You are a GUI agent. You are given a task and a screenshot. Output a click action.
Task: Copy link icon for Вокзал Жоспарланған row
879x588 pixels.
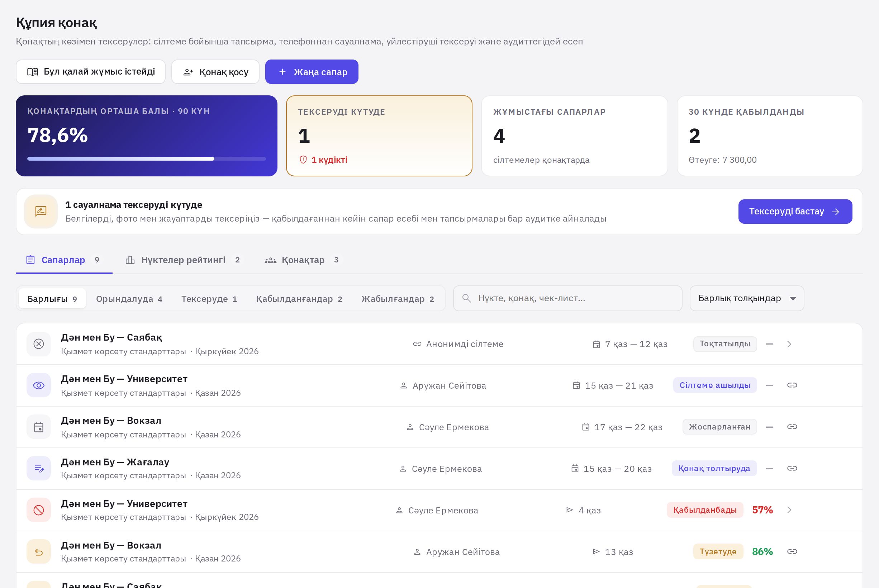point(792,427)
